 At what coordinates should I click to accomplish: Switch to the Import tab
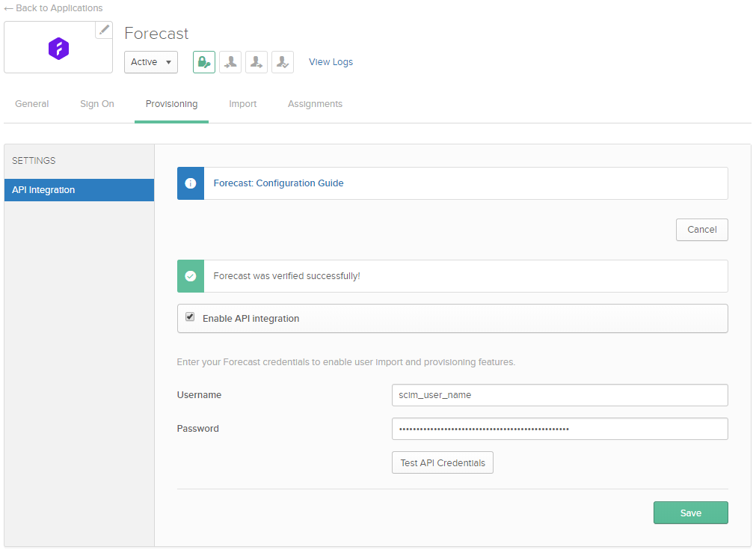(243, 104)
